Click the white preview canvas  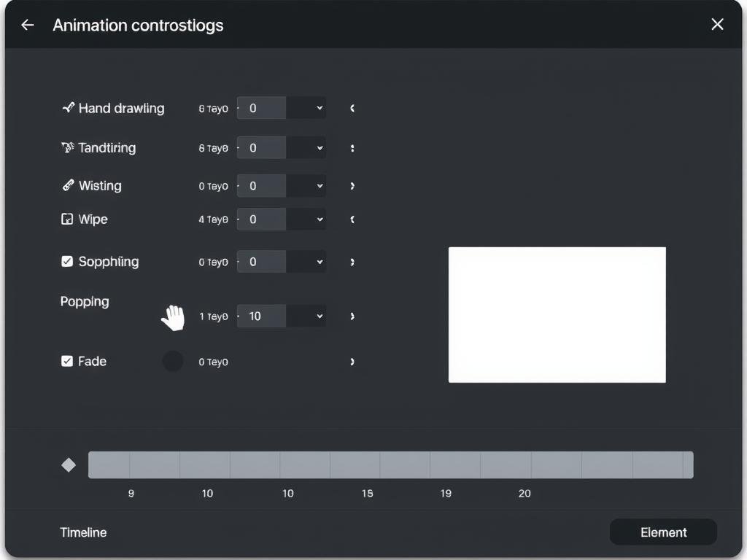pos(557,315)
